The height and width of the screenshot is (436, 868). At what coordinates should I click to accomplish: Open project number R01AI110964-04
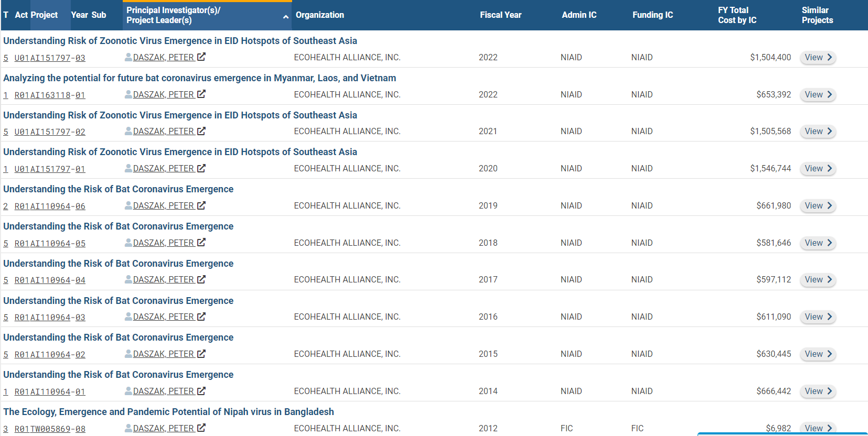pyautogui.click(x=50, y=280)
